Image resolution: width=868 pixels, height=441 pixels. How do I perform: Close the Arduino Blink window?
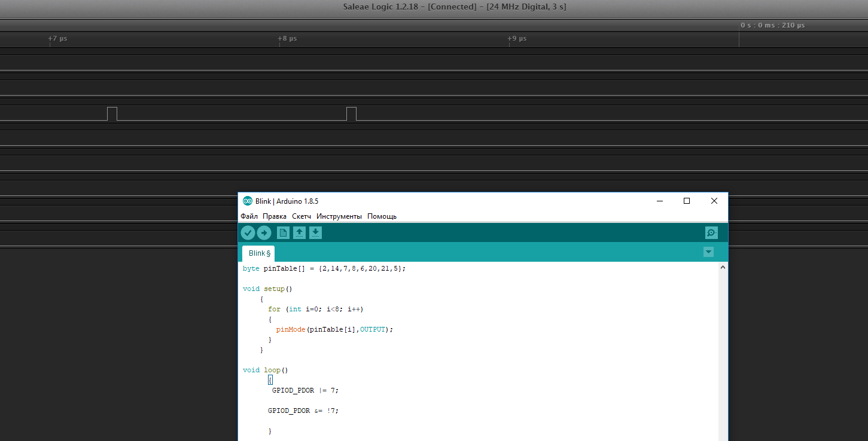point(714,201)
